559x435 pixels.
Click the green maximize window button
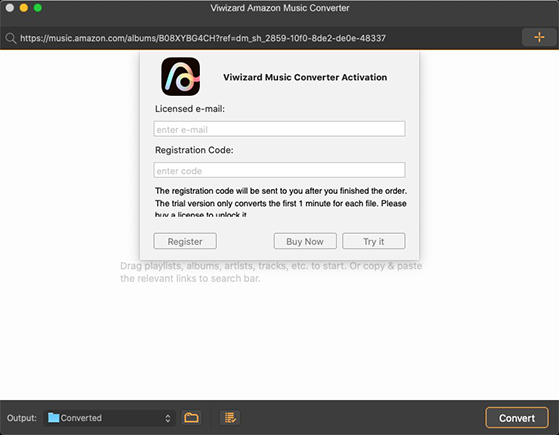pos(37,8)
